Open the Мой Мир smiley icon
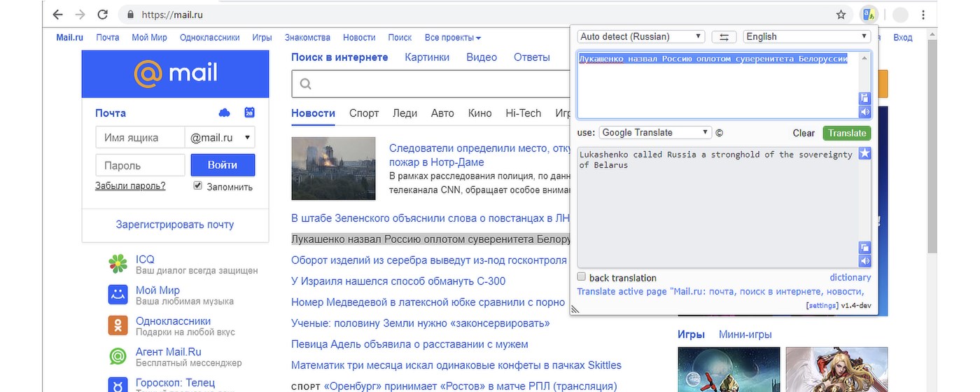Image resolution: width=980 pixels, height=392 pixels. pos(118,295)
